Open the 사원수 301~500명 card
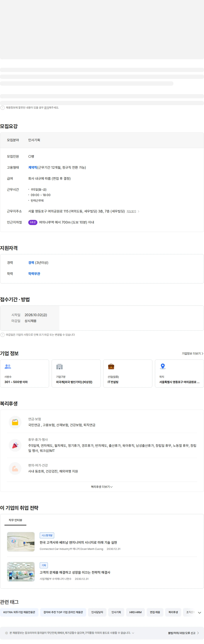 [x=24, y=373]
